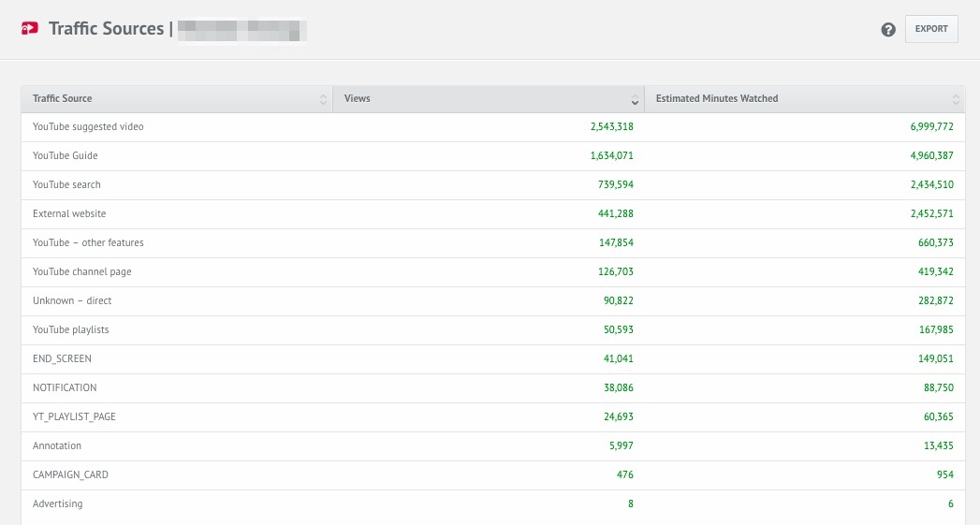
Task: Select the Unknown – direct row
Action: 493,300
